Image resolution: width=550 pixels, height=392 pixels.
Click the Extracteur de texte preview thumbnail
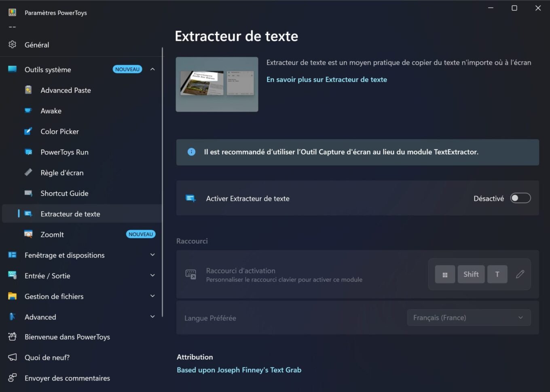coord(217,84)
